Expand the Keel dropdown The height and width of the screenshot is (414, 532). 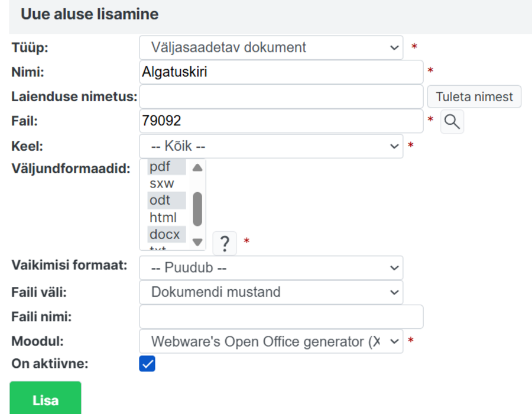(x=271, y=146)
